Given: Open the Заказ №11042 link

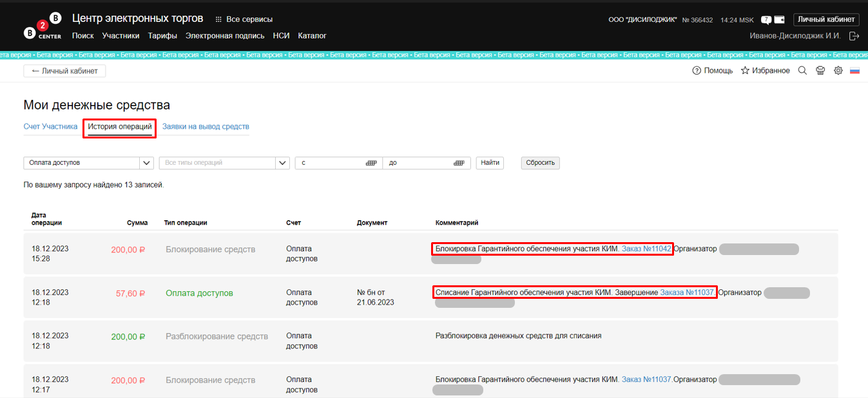Looking at the screenshot, I should pos(646,249).
